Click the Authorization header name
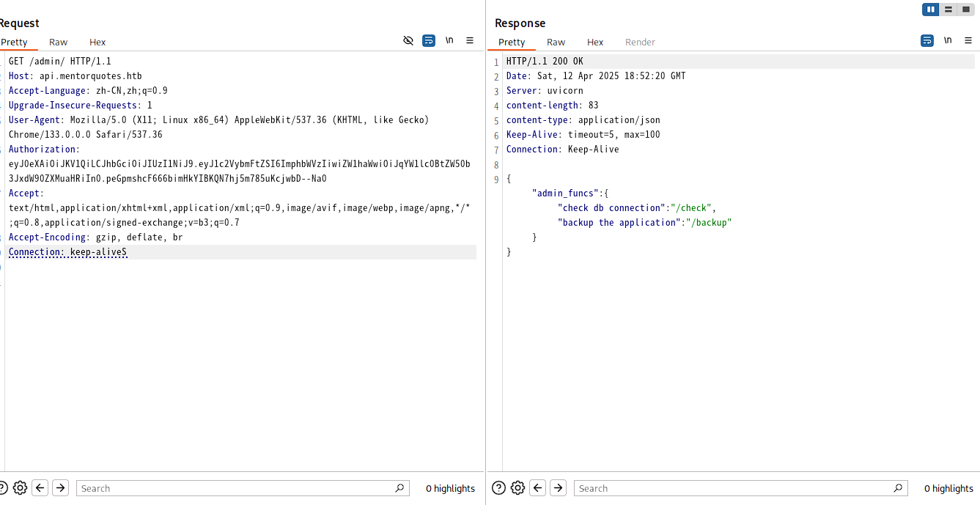 [x=43, y=150]
